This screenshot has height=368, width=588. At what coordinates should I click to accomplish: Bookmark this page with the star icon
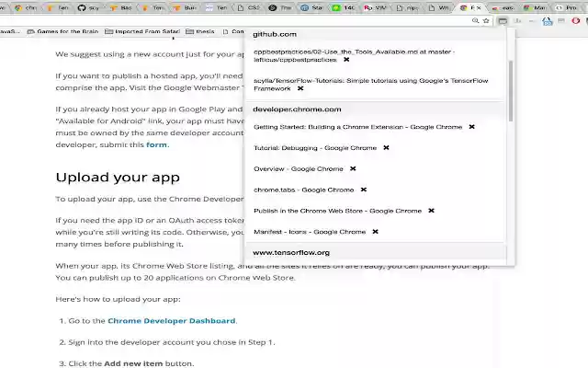486,20
